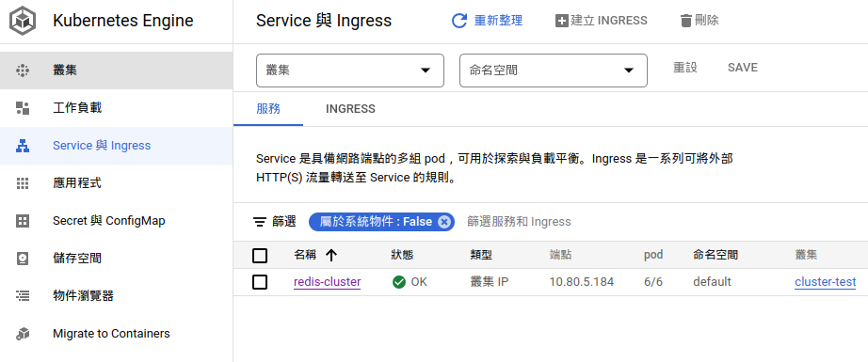Click the Secret 與 ConfigMap sidebar icon
Screen dimensions: 868x362
pyautogui.click(x=23, y=221)
